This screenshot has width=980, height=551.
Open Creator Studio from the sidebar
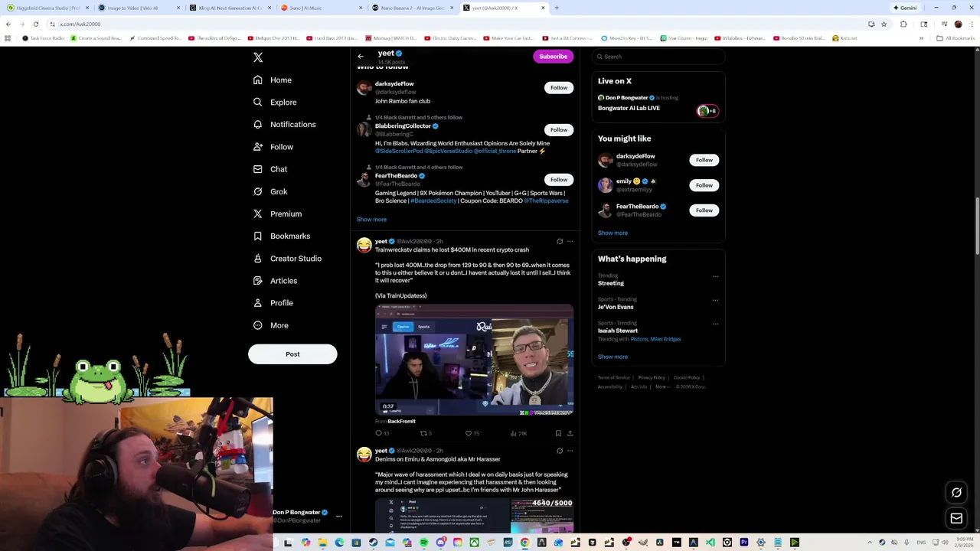point(287,259)
